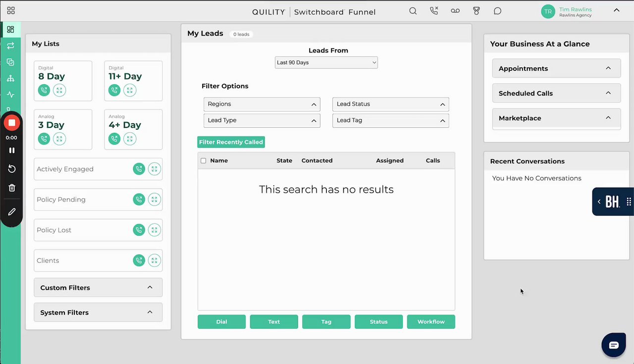The width and height of the screenshot is (634, 364).
Task: Open the BH side panel tab
Action: pos(613,202)
